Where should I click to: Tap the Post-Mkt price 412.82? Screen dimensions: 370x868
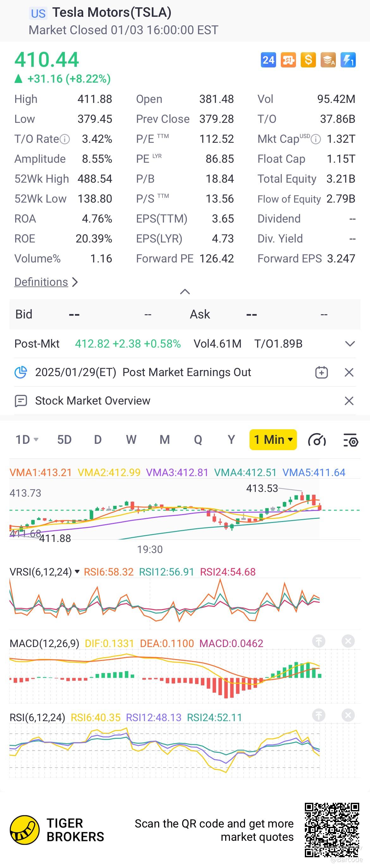pyautogui.click(x=92, y=344)
